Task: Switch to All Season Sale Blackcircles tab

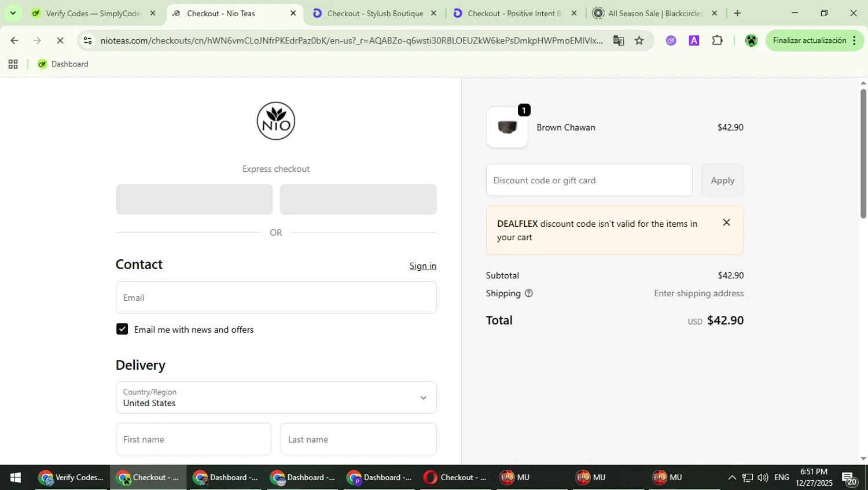Action: pos(655,13)
